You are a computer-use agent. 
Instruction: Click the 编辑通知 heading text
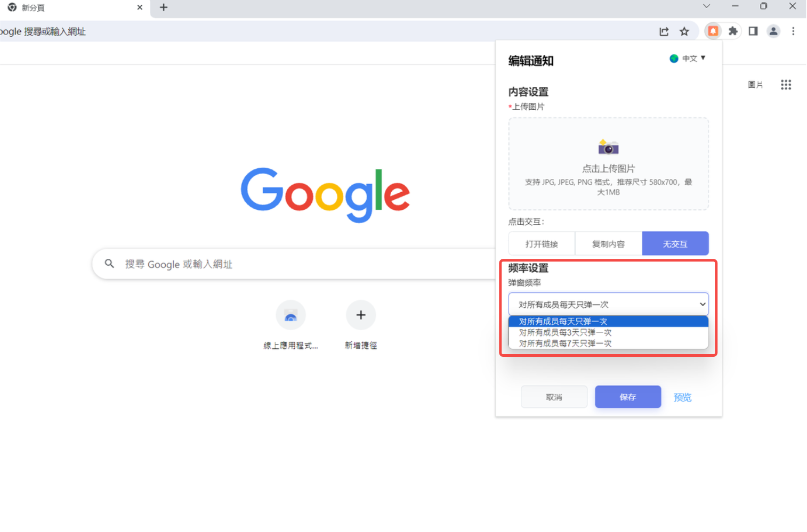coord(531,61)
